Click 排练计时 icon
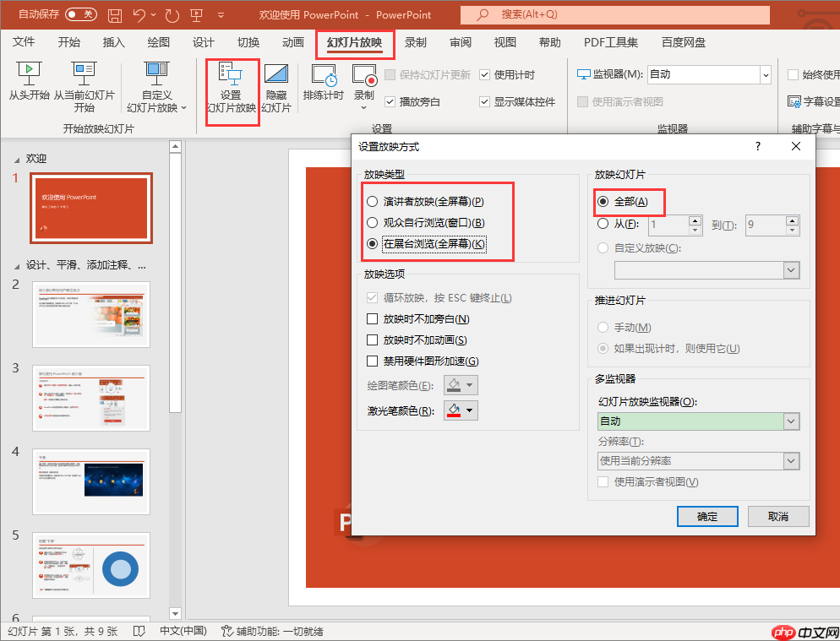This screenshot has width=840, height=641. click(325, 75)
